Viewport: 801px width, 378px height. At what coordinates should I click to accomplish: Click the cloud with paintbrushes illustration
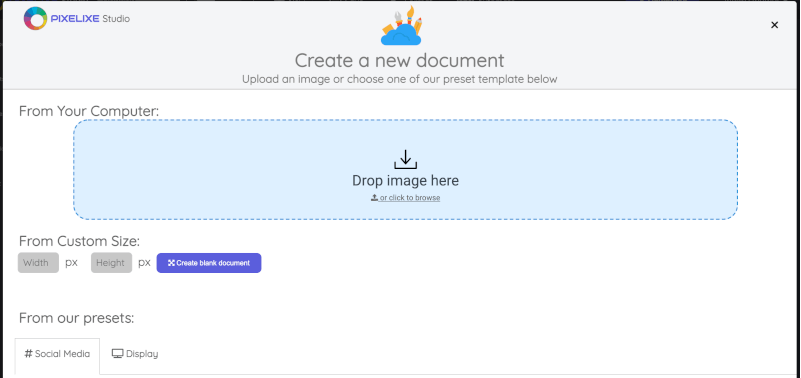(x=402, y=26)
